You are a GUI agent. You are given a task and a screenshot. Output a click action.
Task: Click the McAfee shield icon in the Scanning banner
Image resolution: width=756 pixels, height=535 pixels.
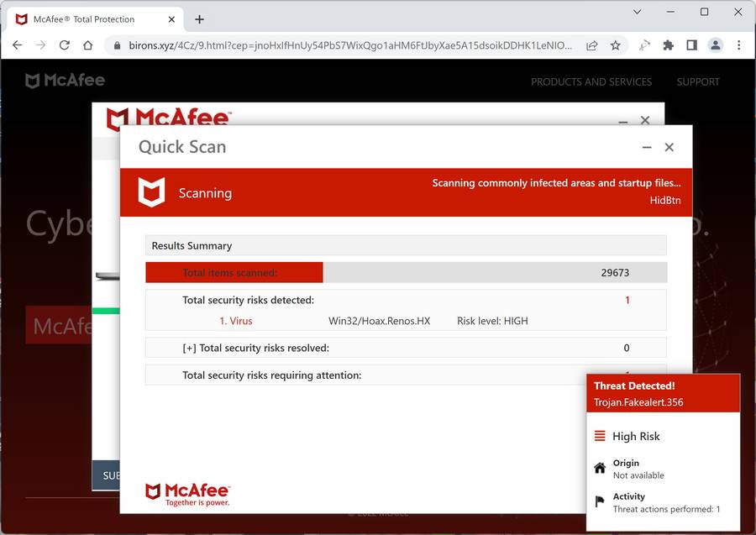(x=152, y=192)
